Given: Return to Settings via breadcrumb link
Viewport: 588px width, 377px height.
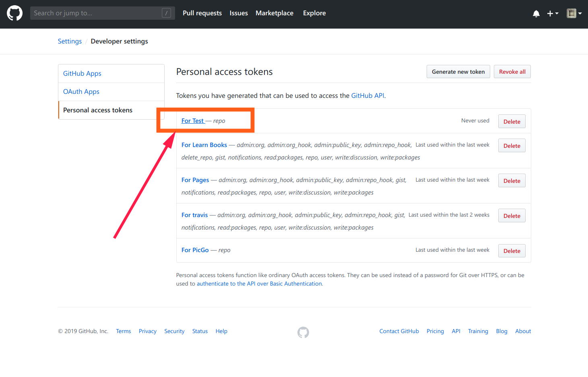Looking at the screenshot, I should [70, 41].
